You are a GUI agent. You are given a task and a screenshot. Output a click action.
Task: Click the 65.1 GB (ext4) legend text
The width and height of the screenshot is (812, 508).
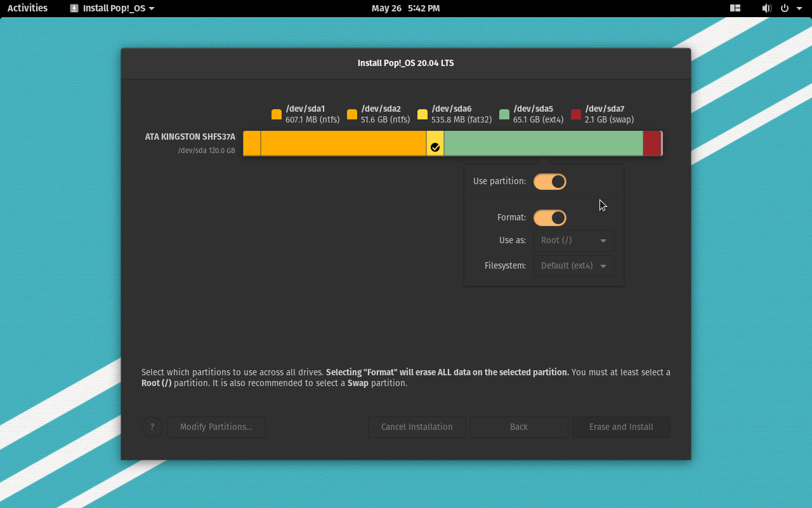tap(539, 119)
